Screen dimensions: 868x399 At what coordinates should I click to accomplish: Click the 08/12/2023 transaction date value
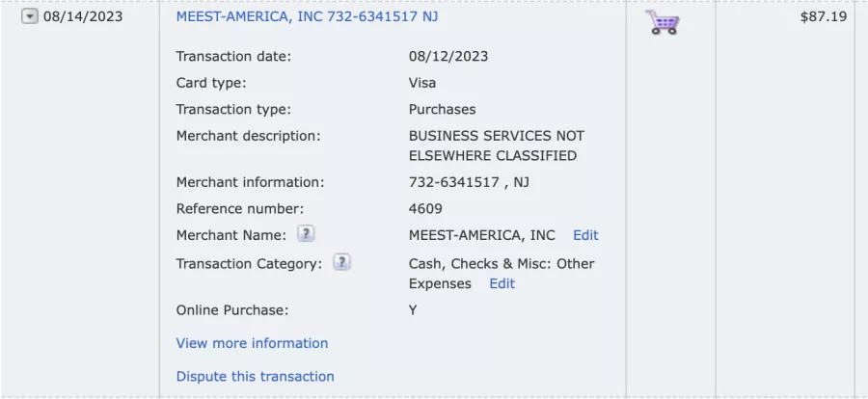448,57
